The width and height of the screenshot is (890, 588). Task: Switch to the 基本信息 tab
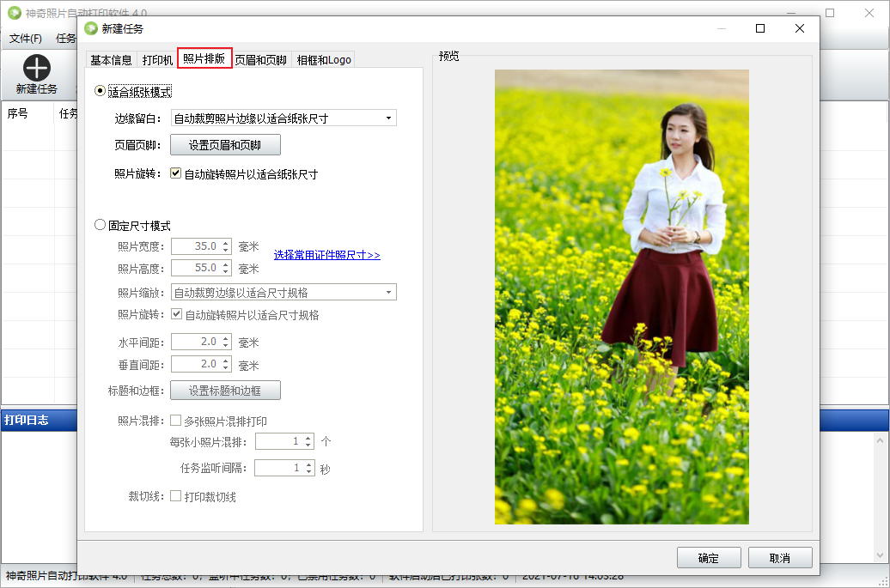coord(112,60)
